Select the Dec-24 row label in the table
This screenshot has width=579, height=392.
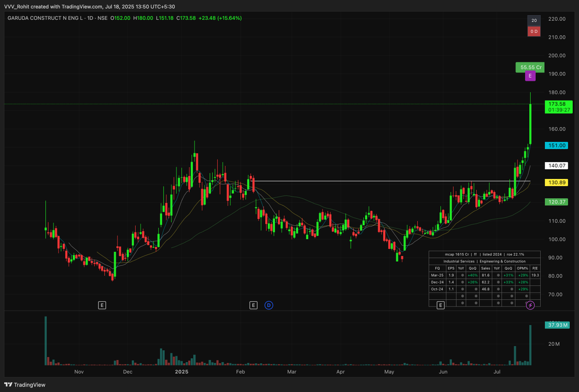coord(437,282)
